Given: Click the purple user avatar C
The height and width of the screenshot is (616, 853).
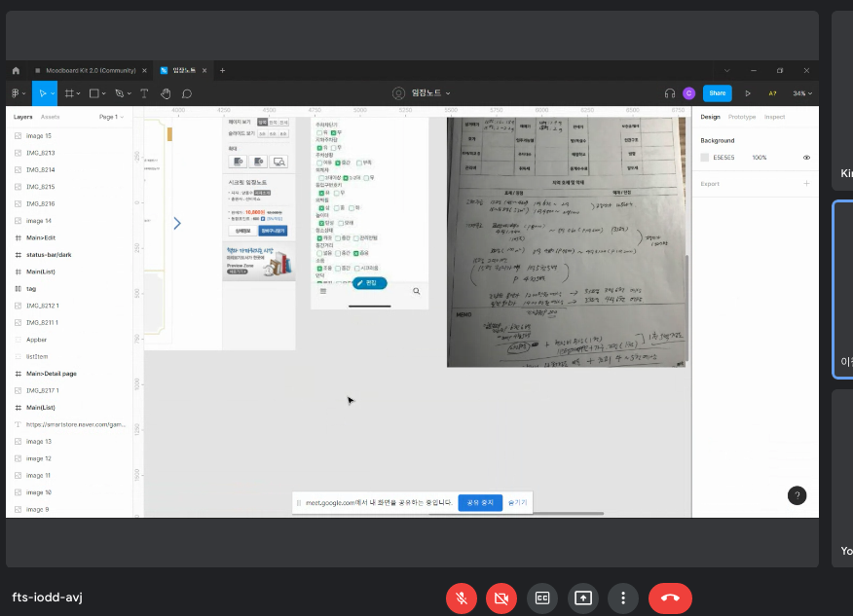Looking at the screenshot, I should click(688, 93).
